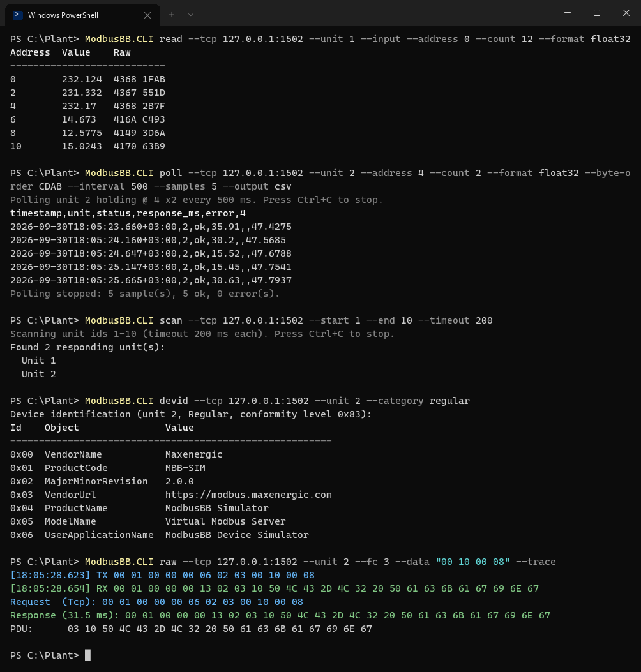Click the poll sample ending 47.5685

[148, 240]
